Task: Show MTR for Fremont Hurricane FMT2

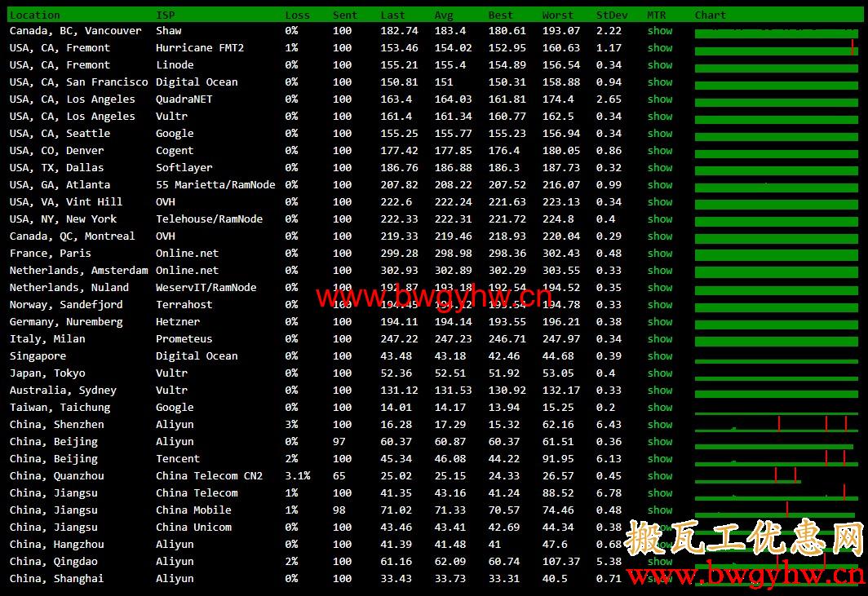Action: (x=660, y=48)
